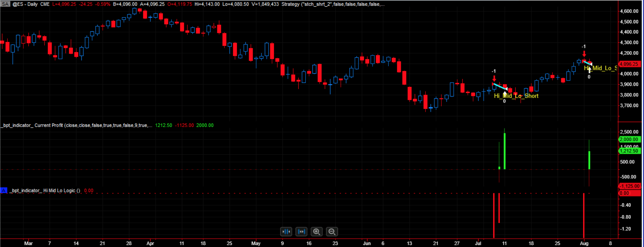Click the open value O=4,119.75
Screen dimensions: 644x247
(x=180, y=4)
